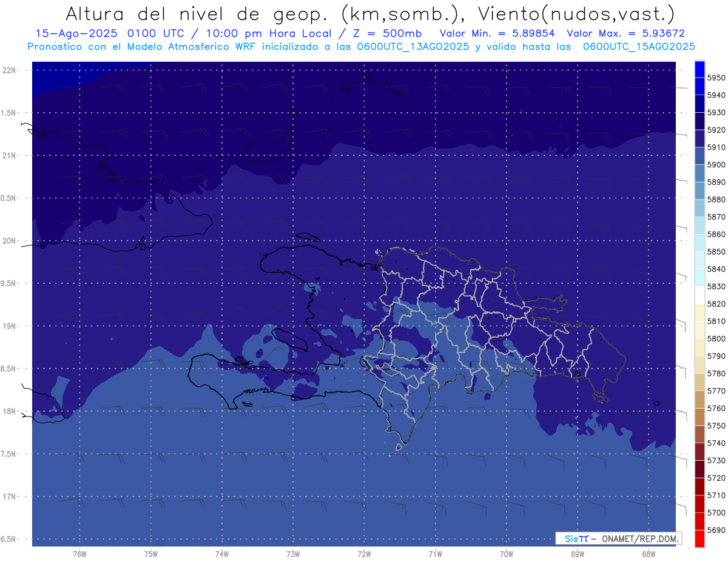Click the '5790' colorbar label
The width and height of the screenshot is (728, 562).
(716, 356)
